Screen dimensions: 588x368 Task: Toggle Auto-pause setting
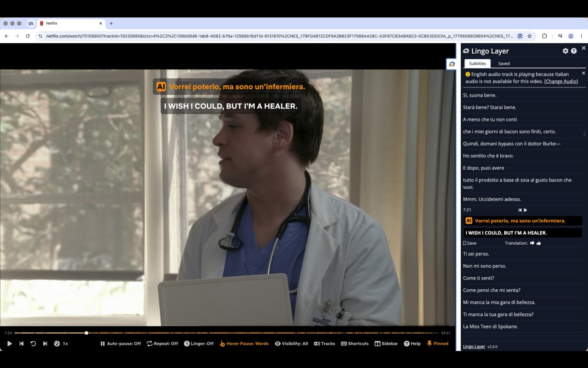tap(120, 344)
